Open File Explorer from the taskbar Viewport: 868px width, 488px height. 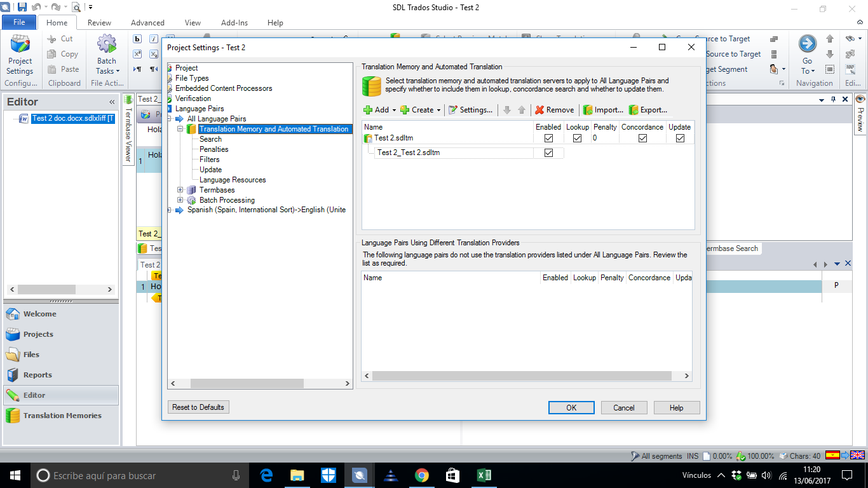pyautogui.click(x=297, y=475)
